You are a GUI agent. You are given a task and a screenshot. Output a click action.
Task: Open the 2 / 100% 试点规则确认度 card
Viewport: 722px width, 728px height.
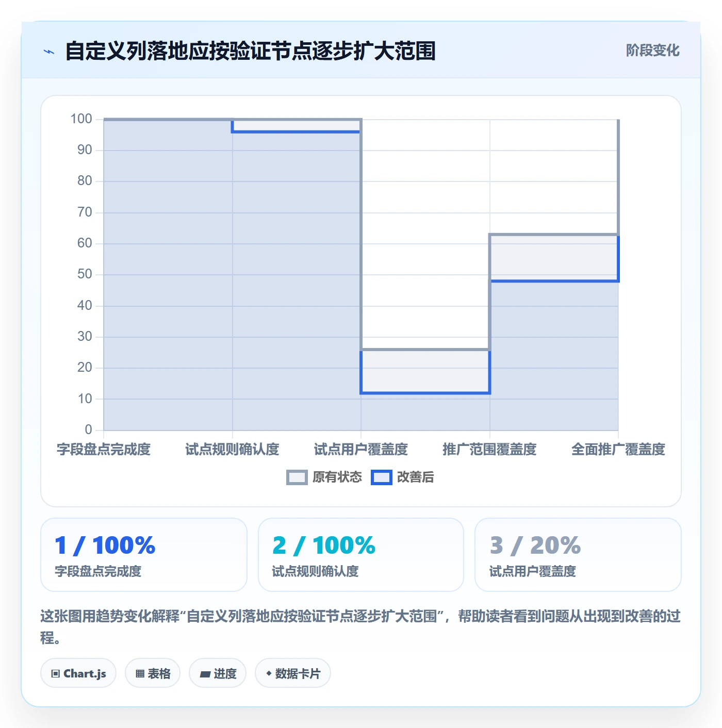click(361, 555)
